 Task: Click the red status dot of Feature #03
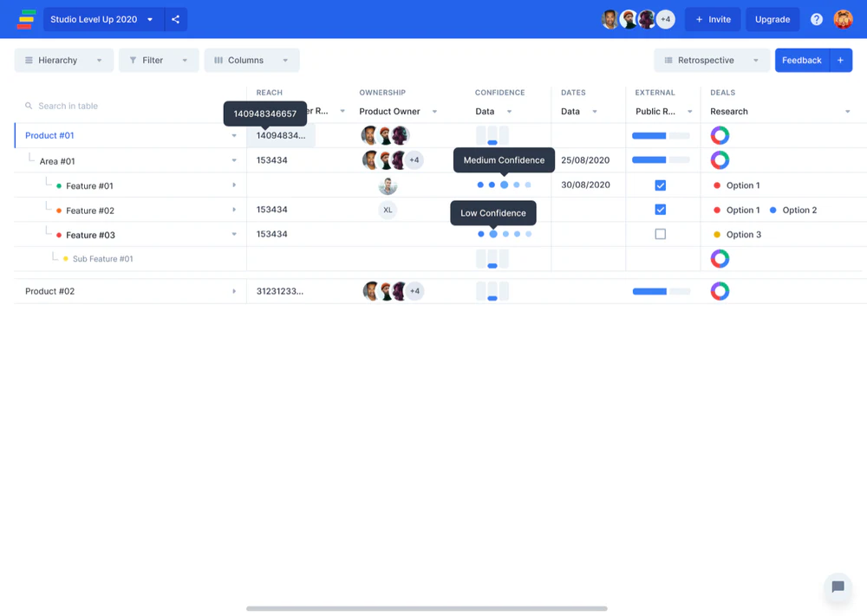coord(59,236)
